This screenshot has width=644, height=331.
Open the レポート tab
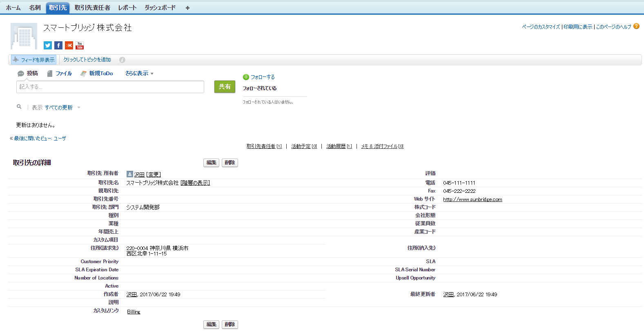tap(127, 8)
